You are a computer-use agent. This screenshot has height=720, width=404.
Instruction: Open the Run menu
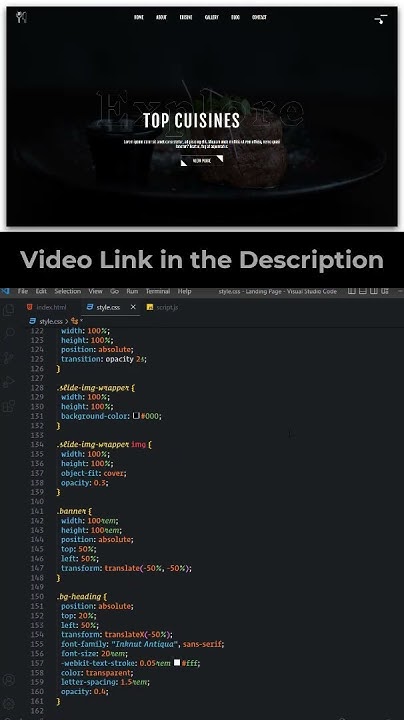pos(132,291)
